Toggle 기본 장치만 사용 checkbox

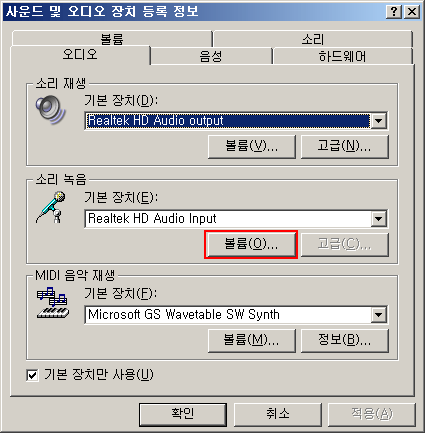tap(32, 375)
